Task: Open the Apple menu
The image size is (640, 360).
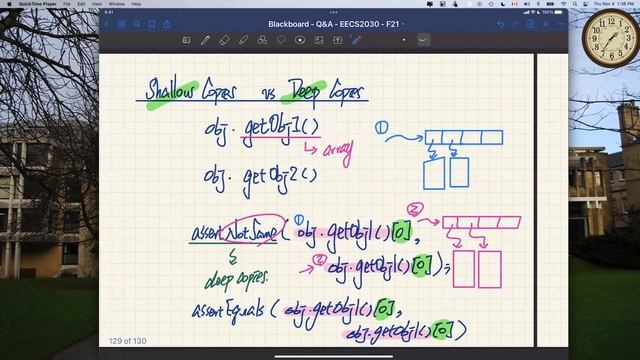Action: pyautogui.click(x=9, y=4)
